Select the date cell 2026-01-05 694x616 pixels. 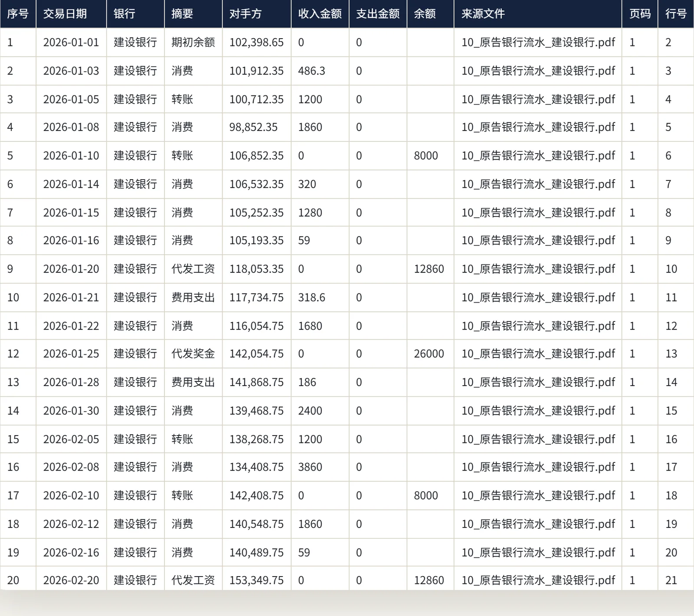71,99
